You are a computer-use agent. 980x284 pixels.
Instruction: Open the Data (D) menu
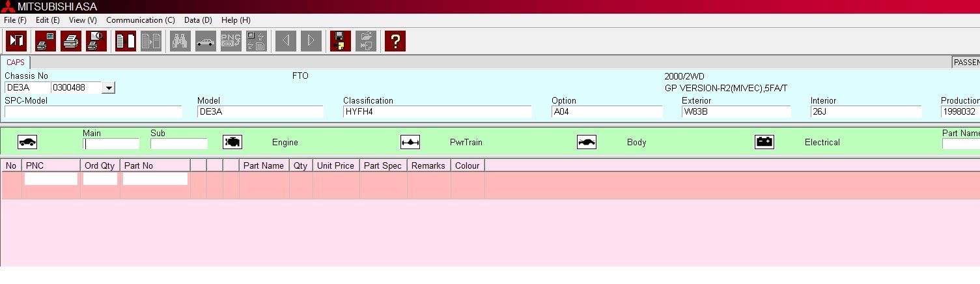click(199, 20)
